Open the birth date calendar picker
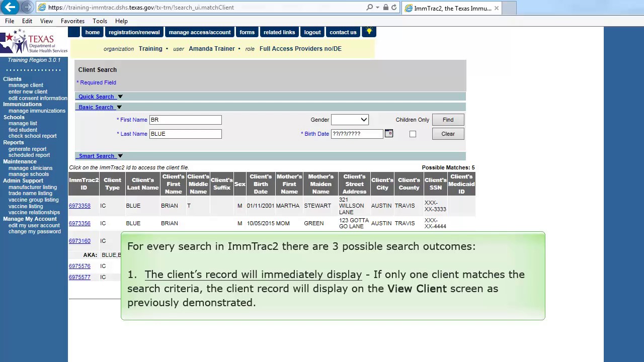Image resolution: width=644 pixels, height=362 pixels. 388,133
